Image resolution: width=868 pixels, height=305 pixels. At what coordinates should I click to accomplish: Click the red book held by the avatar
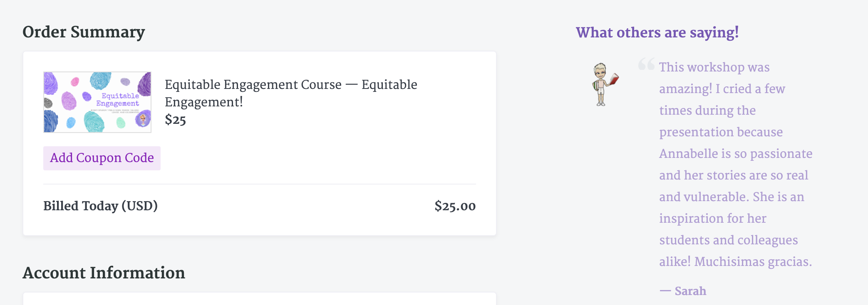(614, 79)
